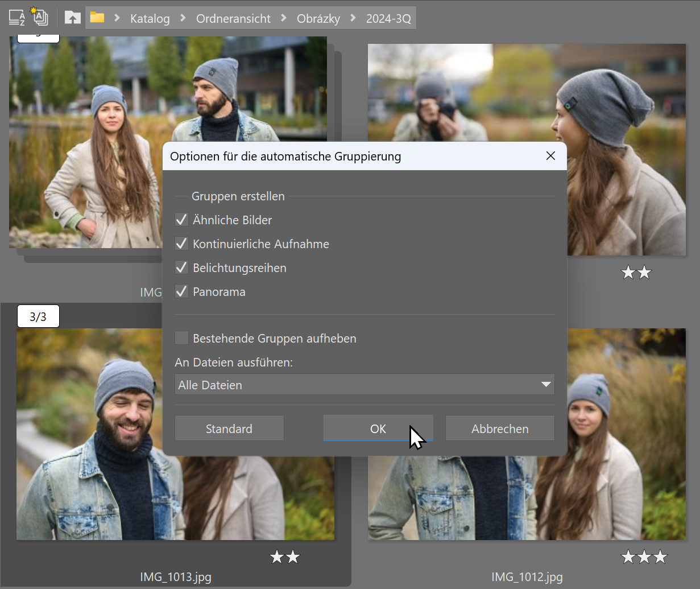Click the sort alphabetically icon in the toolbar
Image resolution: width=700 pixels, height=589 pixels.
(x=15, y=18)
